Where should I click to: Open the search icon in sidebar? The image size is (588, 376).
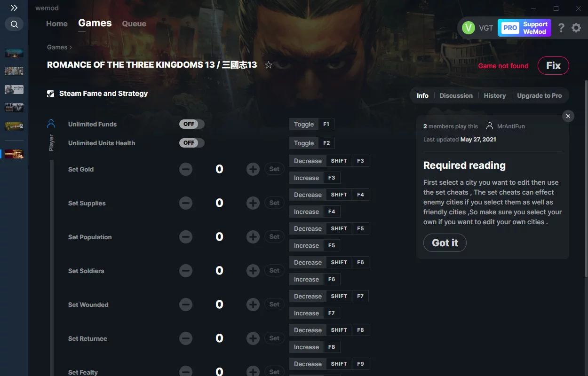(x=14, y=24)
